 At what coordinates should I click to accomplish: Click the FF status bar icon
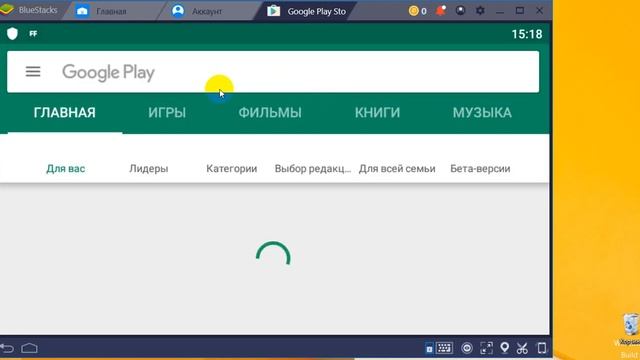[33, 33]
